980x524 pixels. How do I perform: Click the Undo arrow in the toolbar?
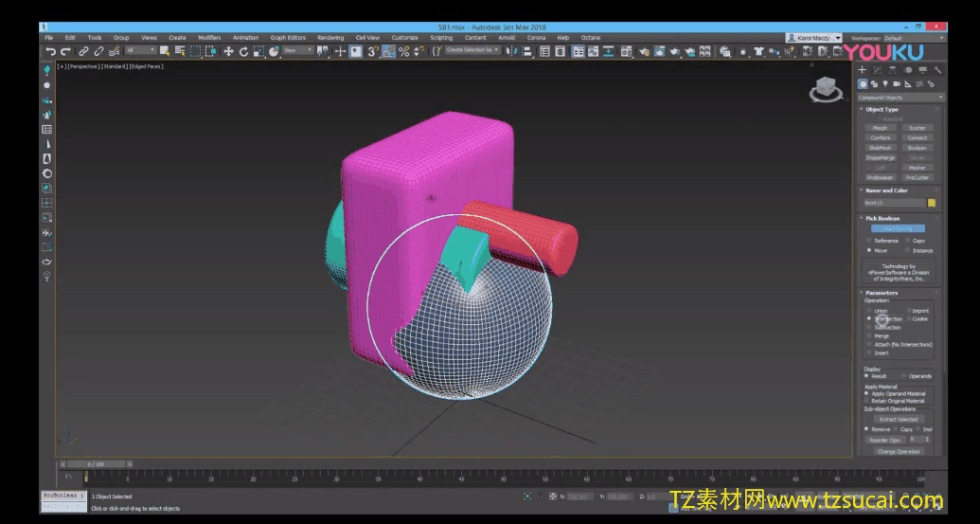(x=51, y=51)
